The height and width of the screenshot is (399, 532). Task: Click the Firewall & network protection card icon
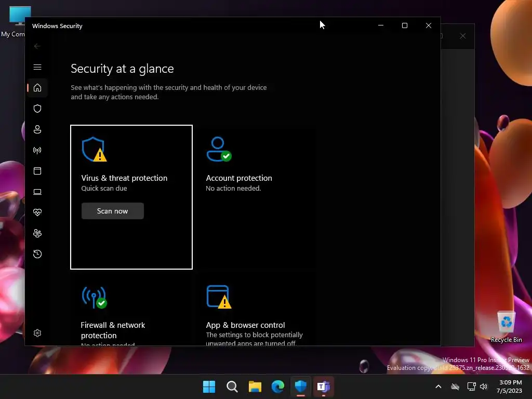[95, 298]
